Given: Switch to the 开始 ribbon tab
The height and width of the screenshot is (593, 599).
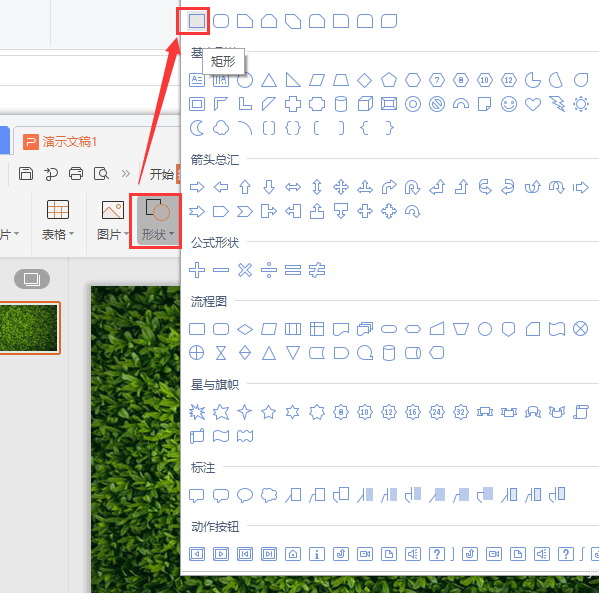Looking at the screenshot, I should (162, 174).
